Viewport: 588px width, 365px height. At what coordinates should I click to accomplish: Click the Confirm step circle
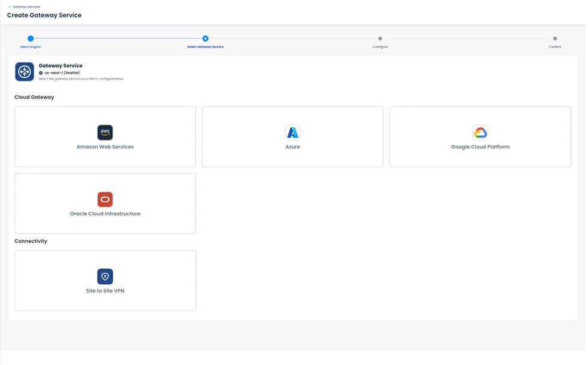tap(555, 38)
